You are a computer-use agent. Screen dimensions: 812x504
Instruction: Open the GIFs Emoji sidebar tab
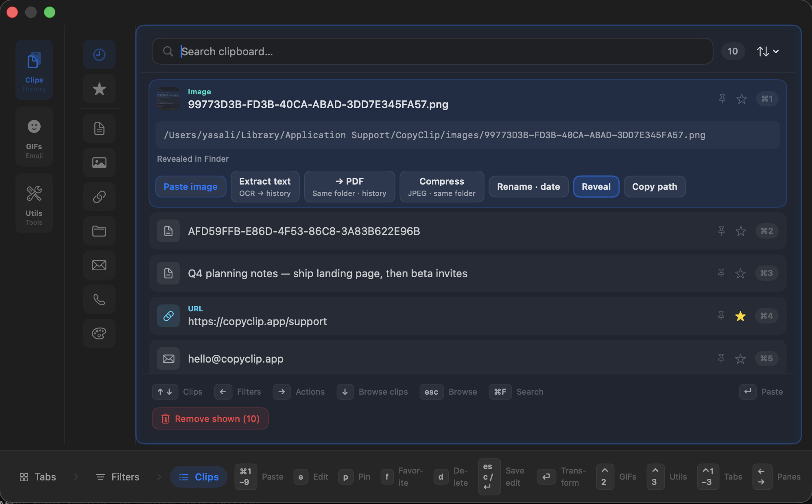tap(34, 137)
